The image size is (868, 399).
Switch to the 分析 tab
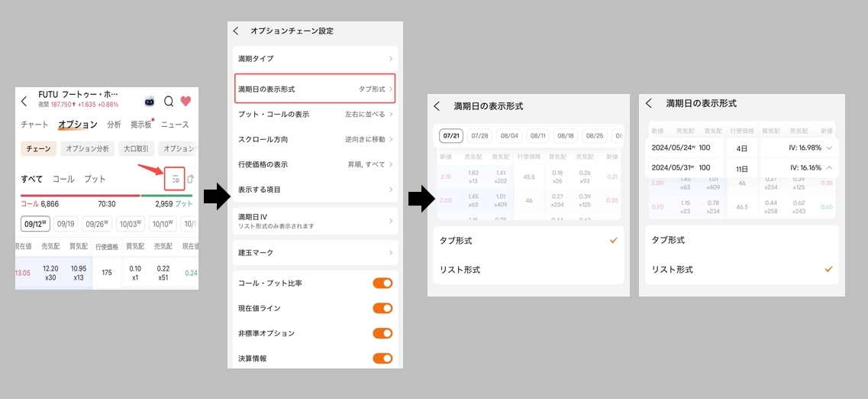(x=114, y=125)
